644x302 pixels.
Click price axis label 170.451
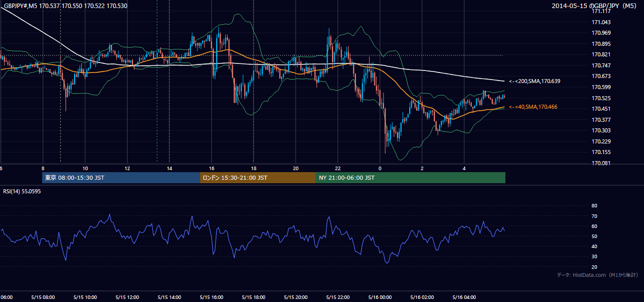click(x=601, y=109)
